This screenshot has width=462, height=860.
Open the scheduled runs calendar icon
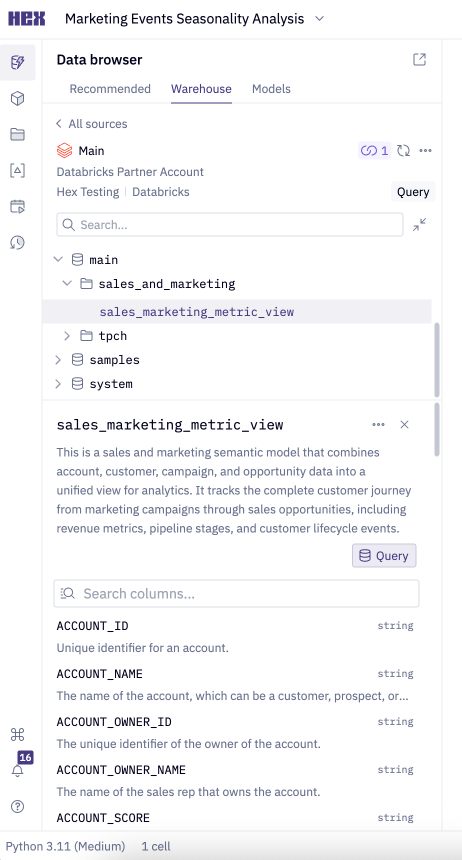point(18,207)
